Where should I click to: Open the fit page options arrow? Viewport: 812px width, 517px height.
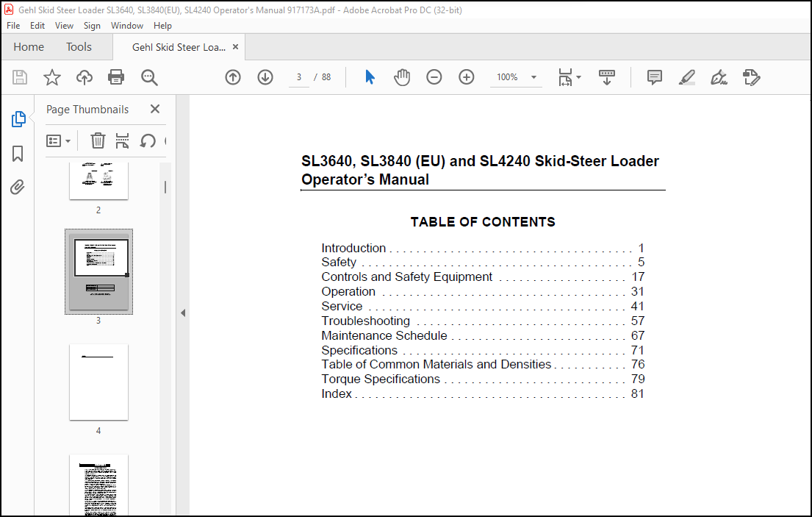pos(579,77)
